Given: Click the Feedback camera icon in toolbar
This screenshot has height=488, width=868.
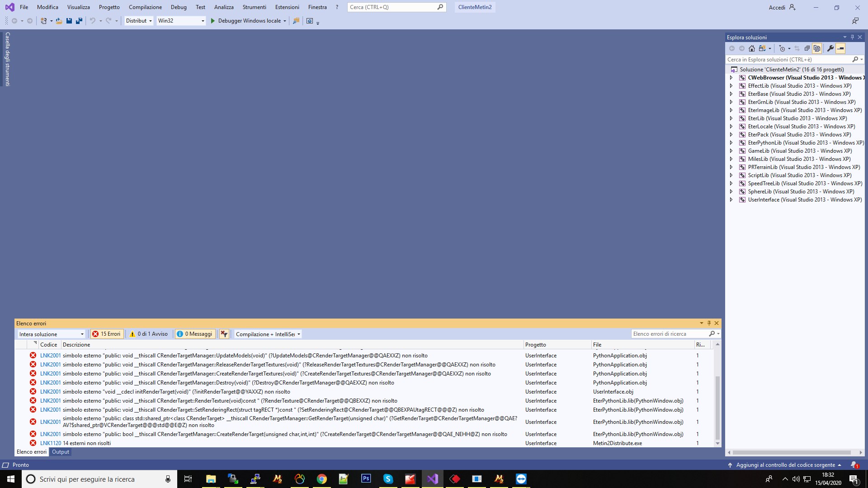Looking at the screenshot, I should [310, 21].
